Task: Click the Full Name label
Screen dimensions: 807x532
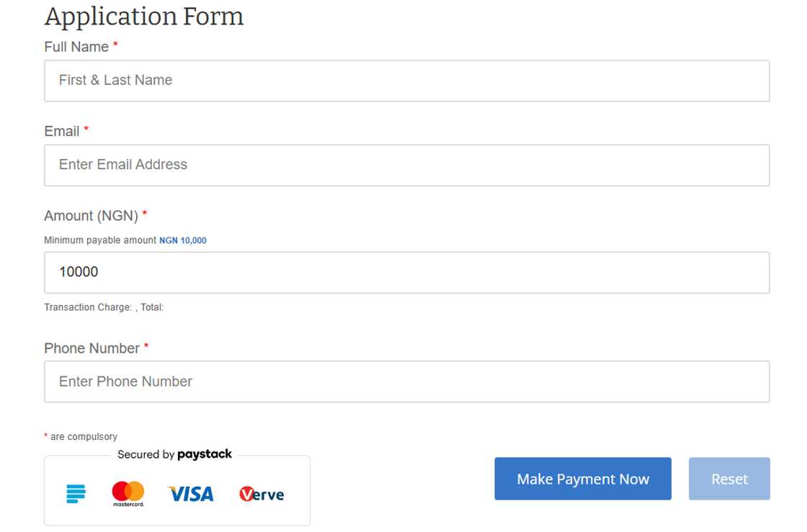Action: pos(76,47)
